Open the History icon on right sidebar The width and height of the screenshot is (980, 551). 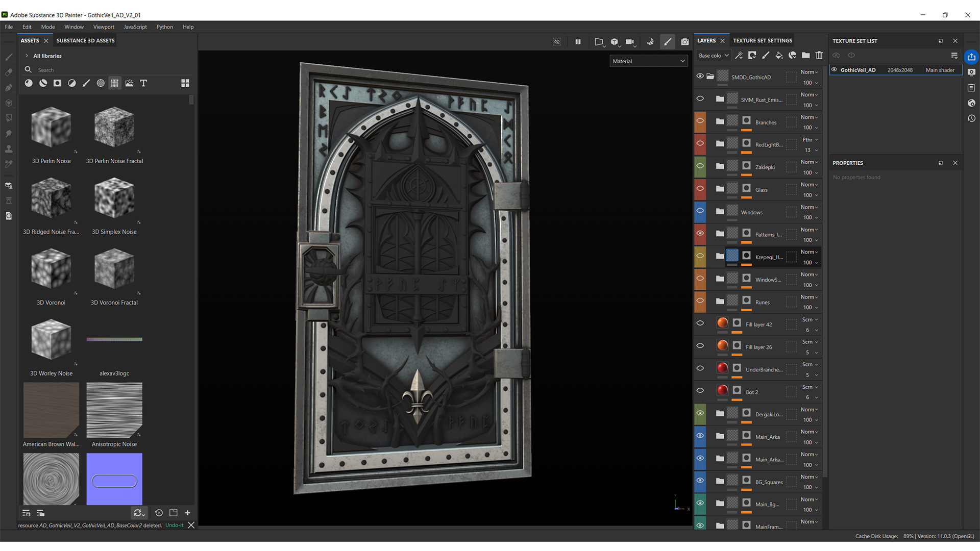tap(971, 118)
